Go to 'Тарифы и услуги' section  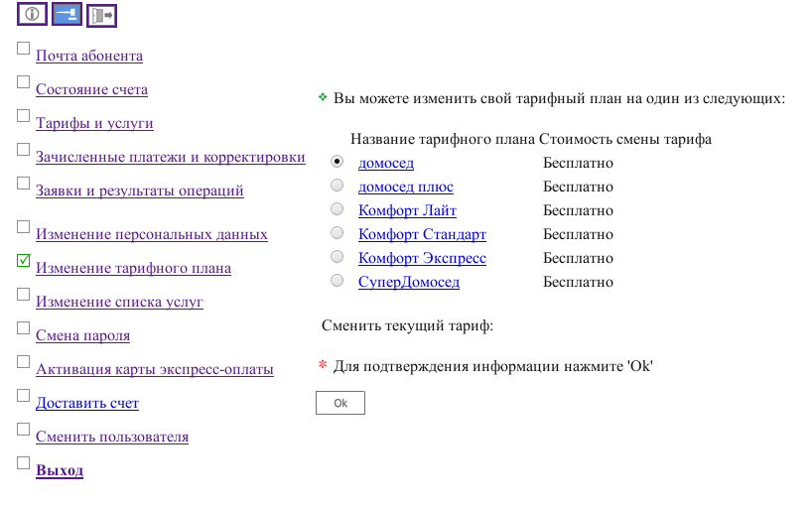94,123
